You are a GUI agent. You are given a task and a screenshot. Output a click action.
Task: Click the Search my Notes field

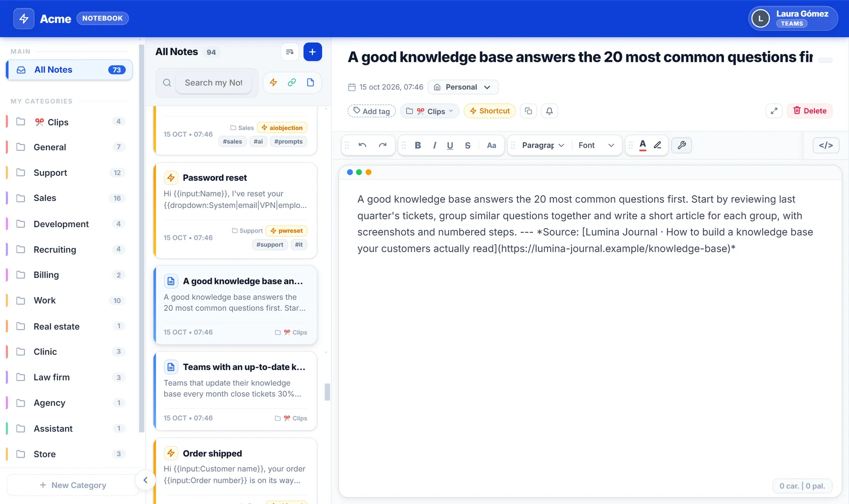pos(213,83)
